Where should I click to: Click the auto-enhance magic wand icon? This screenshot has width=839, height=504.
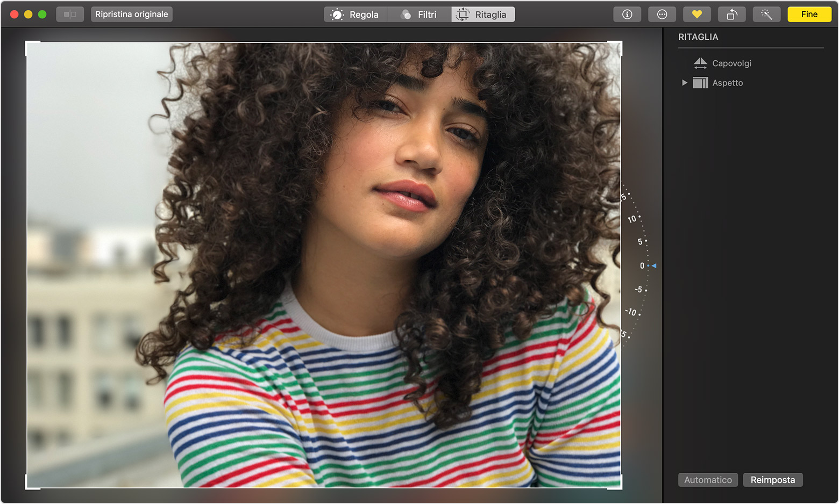(x=766, y=15)
